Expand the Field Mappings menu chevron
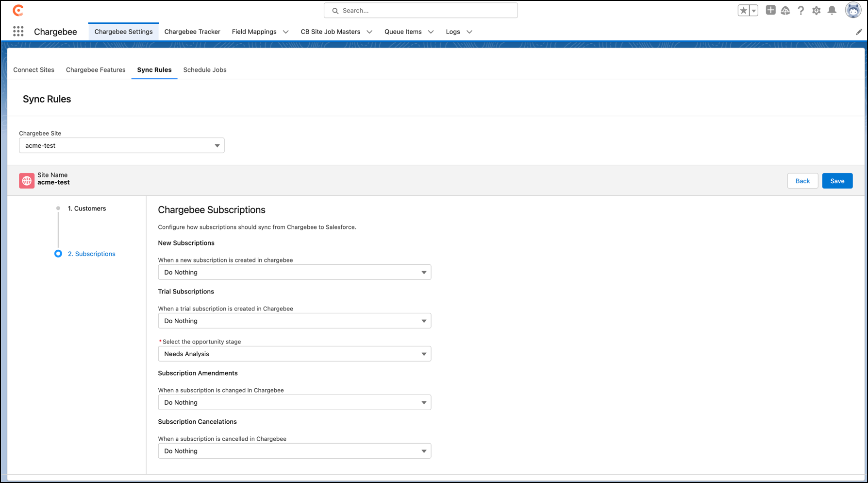Image resolution: width=868 pixels, height=483 pixels. [x=286, y=32]
